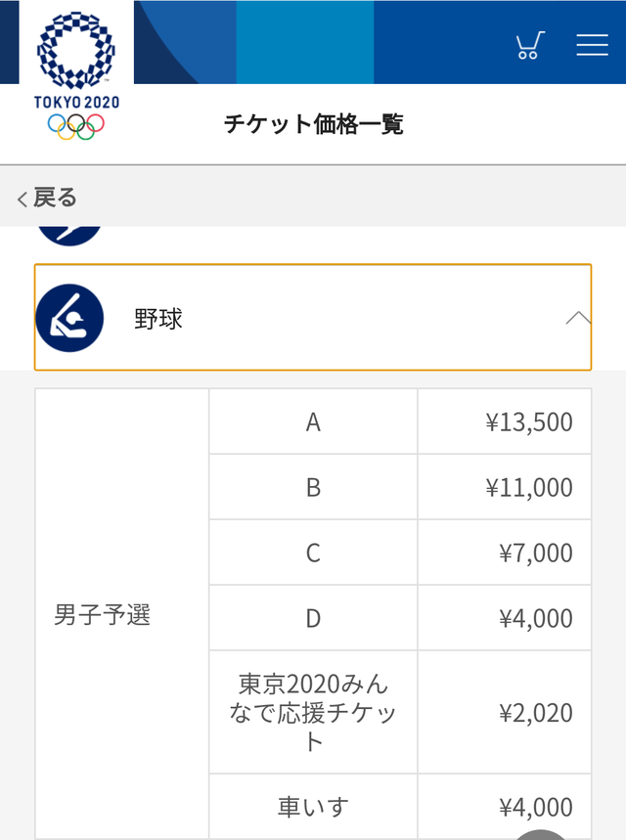
Task: Click the ¥13,500 price cell
Action: pyautogui.click(x=505, y=421)
